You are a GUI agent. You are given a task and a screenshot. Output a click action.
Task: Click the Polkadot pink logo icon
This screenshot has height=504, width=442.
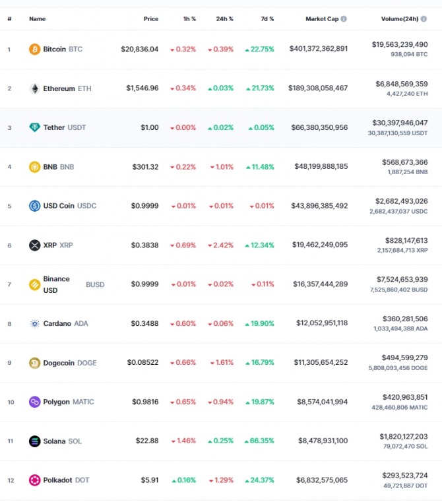pyautogui.click(x=35, y=480)
